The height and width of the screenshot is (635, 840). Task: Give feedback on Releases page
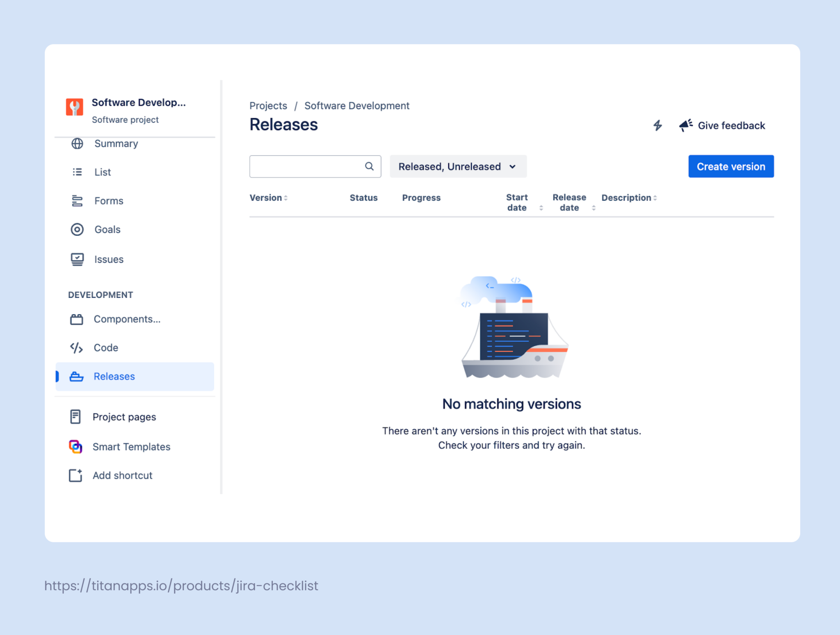pos(731,126)
